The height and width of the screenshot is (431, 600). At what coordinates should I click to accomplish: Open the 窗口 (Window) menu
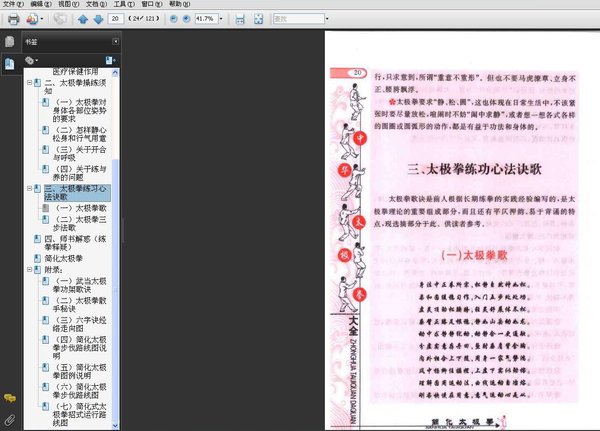152,4
